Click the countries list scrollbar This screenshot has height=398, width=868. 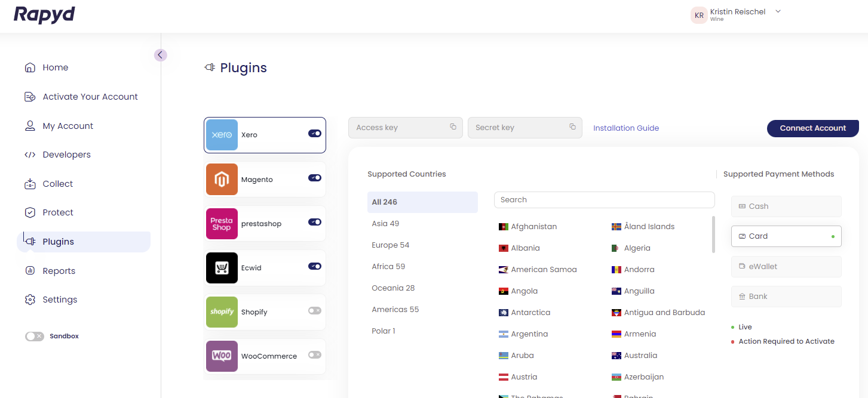pos(713,235)
